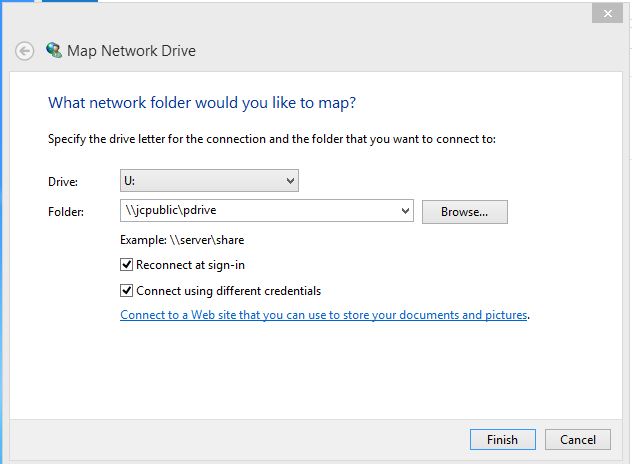
Task: Click the Cancel button
Action: (578, 439)
